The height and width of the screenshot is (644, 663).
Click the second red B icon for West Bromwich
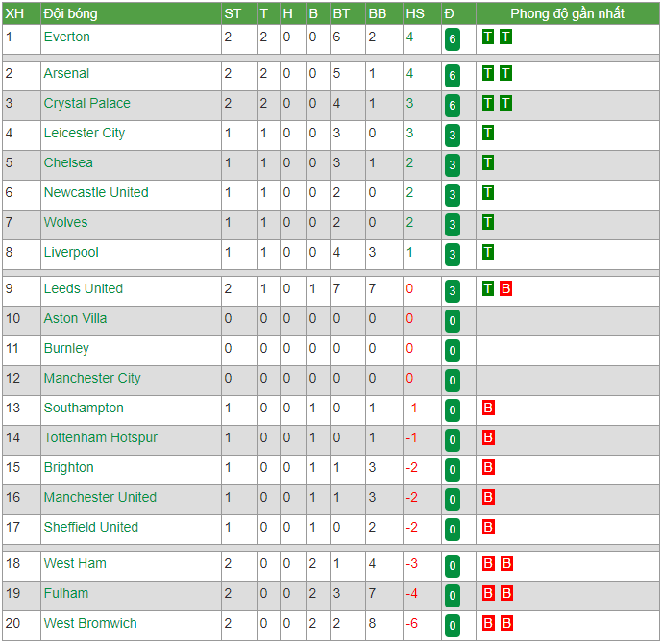coord(506,623)
